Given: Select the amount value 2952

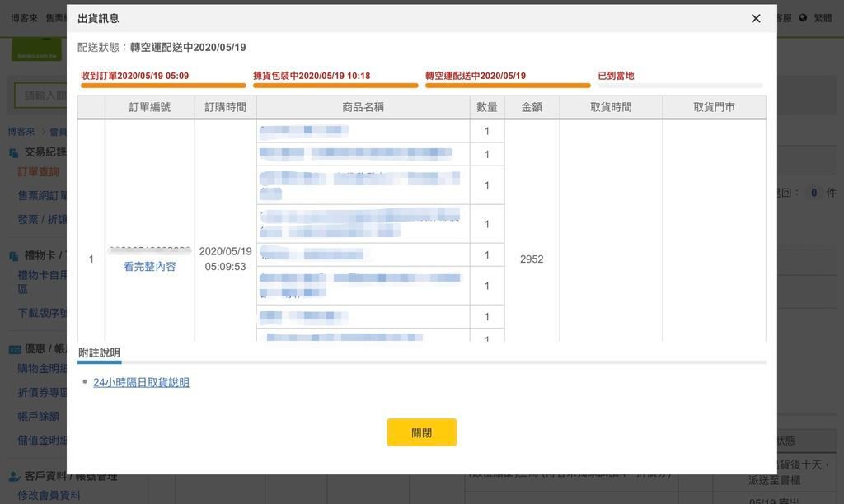Looking at the screenshot, I should 532,259.
